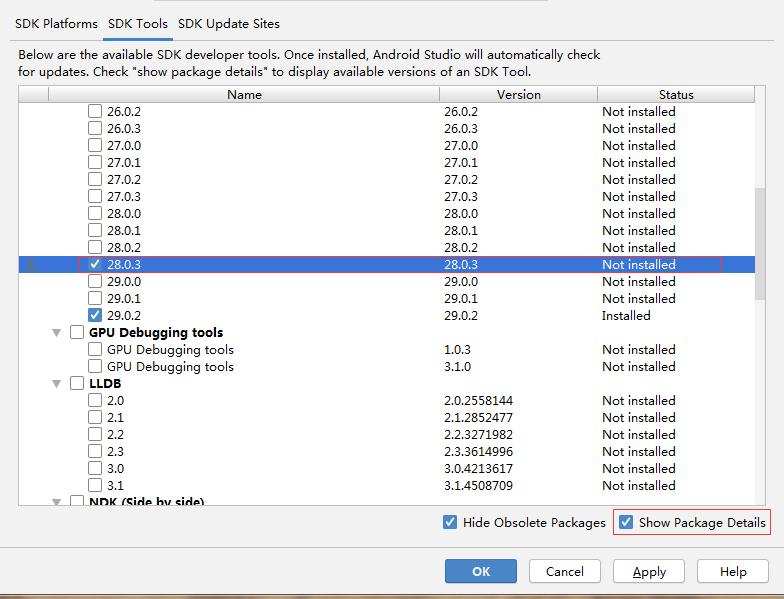This screenshot has width=784, height=599.
Task: Open Help for the SDK manager
Action: (x=733, y=572)
